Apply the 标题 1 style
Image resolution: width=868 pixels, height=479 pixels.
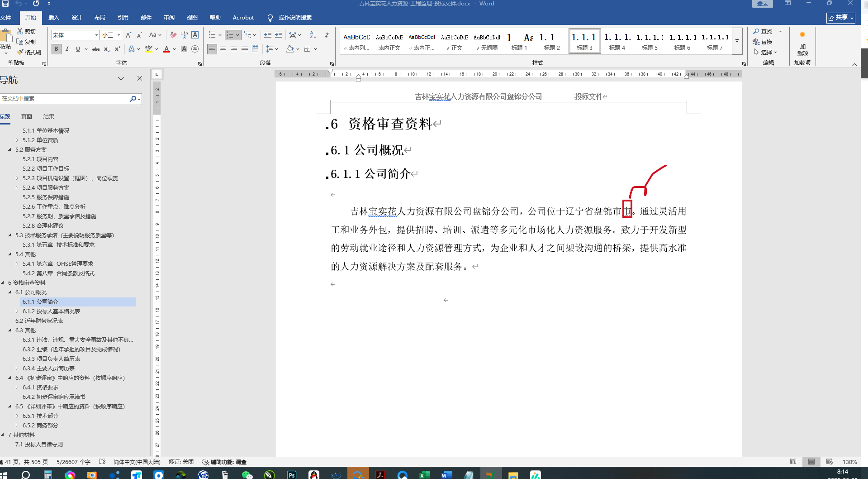click(x=519, y=41)
